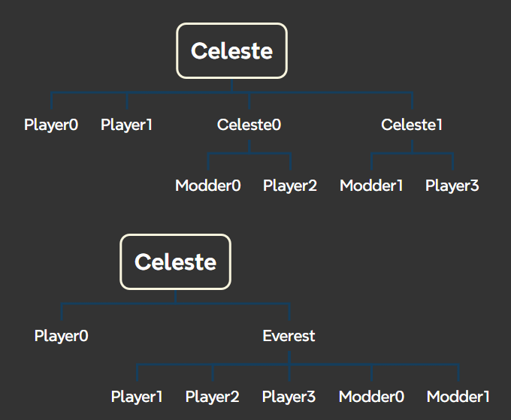Select Player3 under Celeste1
511x420 pixels.
pos(452,186)
